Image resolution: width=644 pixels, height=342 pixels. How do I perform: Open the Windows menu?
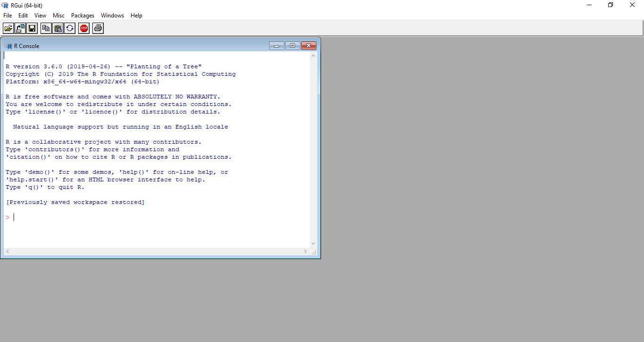(x=112, y=16)
